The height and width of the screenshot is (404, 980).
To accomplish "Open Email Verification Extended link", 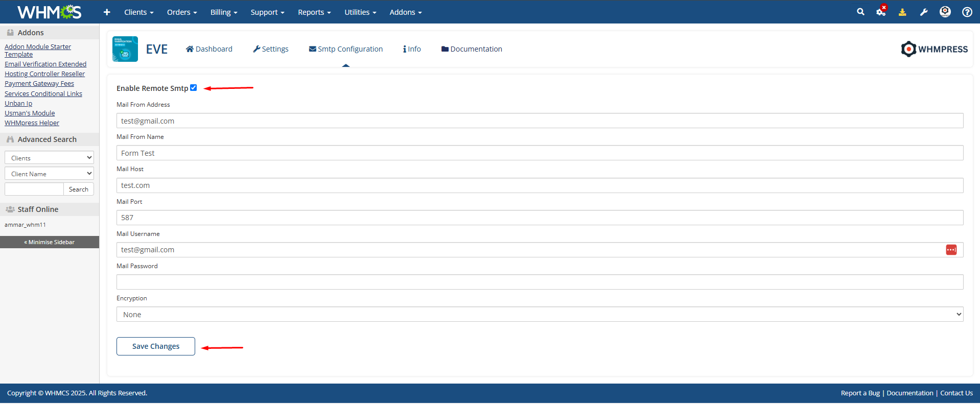I will click(45, 64).
